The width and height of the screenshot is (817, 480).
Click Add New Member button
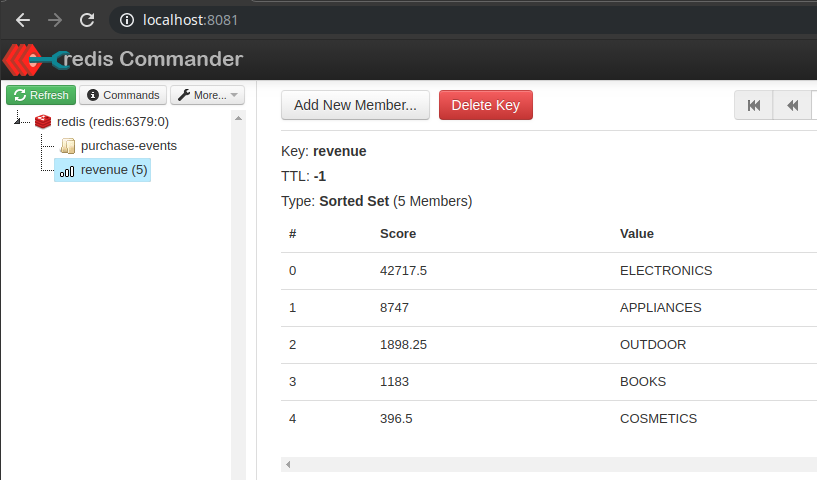tap(355, 105)
